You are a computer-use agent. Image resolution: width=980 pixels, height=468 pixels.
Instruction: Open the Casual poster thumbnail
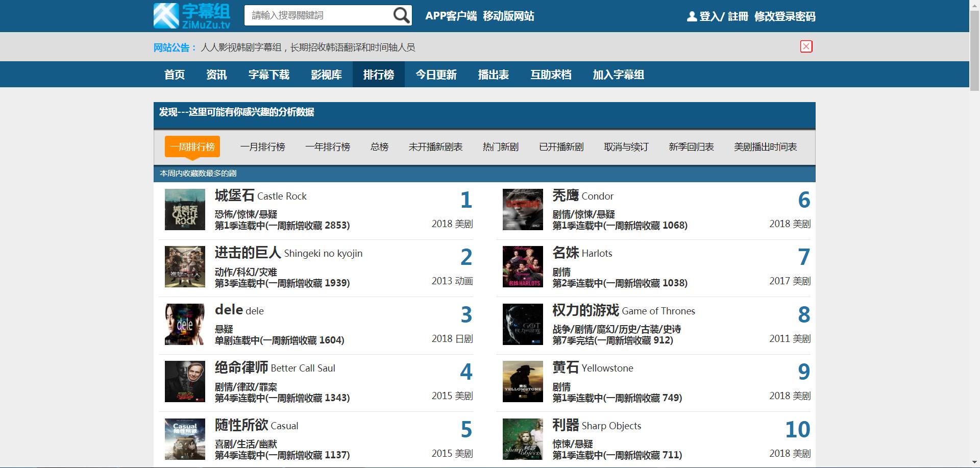click(185, 439)
